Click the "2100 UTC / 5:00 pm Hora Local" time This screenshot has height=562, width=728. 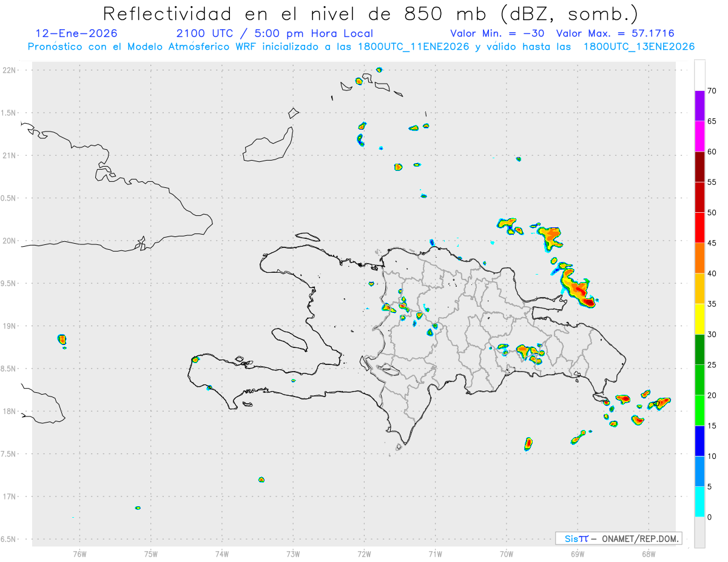coord(275,33)
